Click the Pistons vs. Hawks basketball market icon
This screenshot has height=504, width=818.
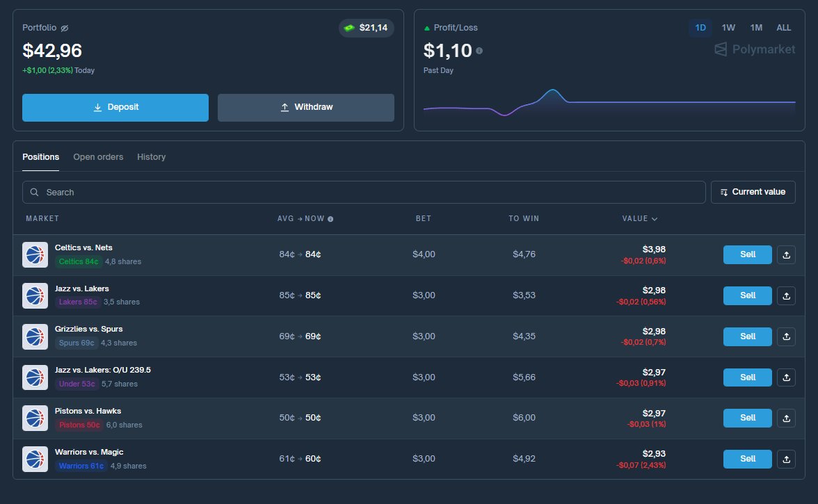point(35,418)
